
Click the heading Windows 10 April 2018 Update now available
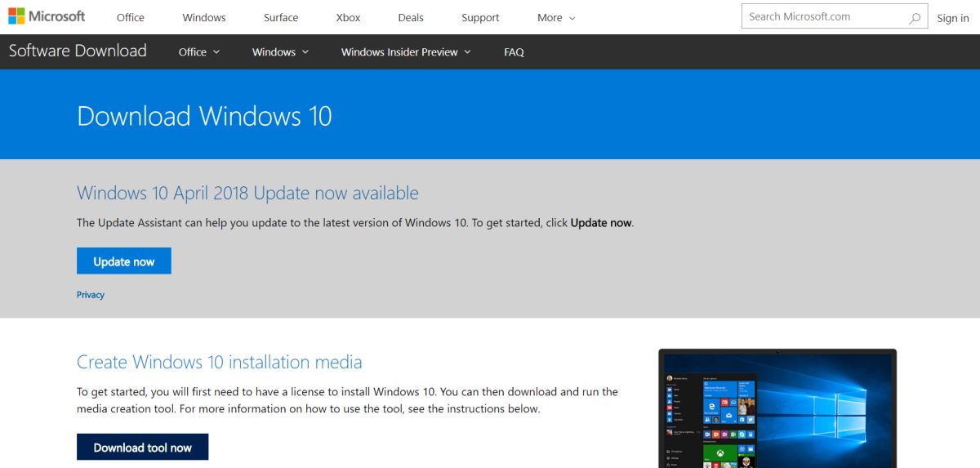[247, 194]
